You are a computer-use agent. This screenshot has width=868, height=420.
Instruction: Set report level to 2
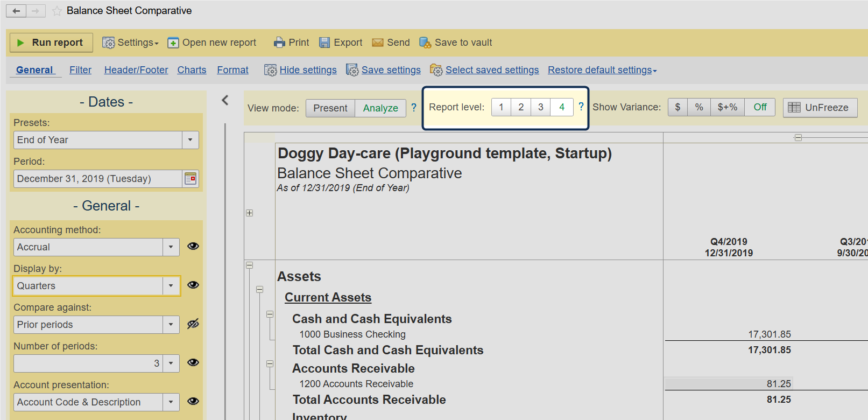[520, 107]
